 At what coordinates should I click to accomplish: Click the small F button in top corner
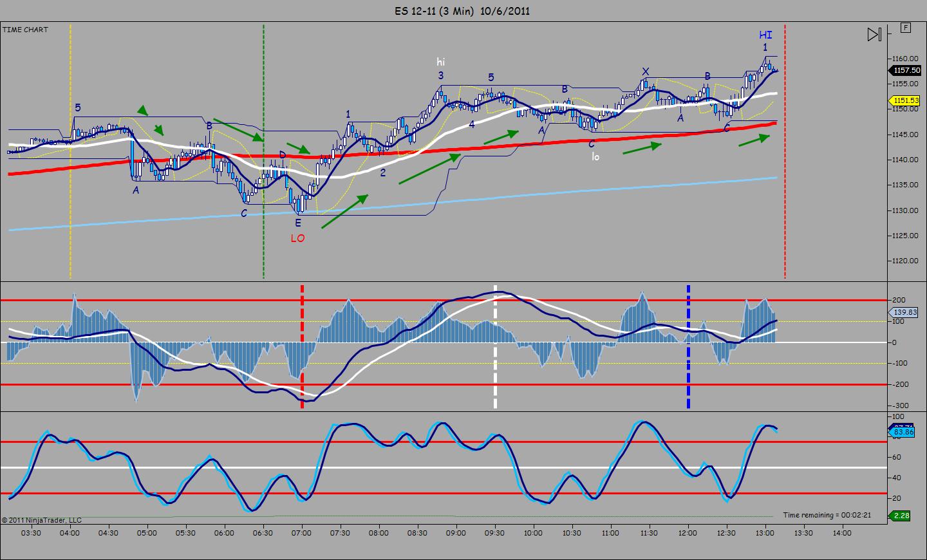tap(906, 28)
